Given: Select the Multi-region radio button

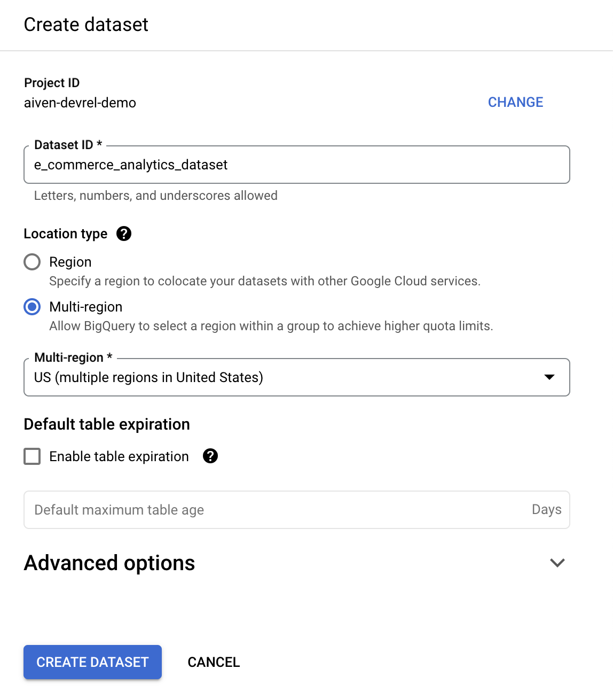Looking at the screenshot, I should pos(32,307).
